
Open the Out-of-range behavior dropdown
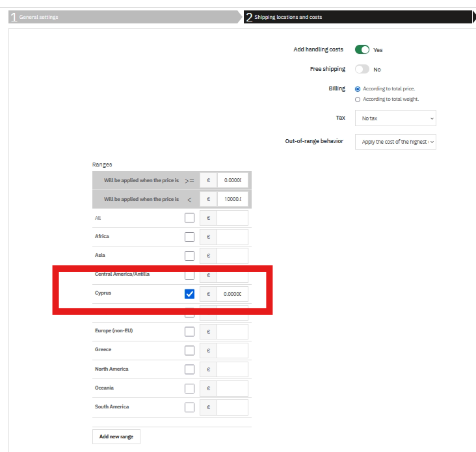click(x=395, y=142)
